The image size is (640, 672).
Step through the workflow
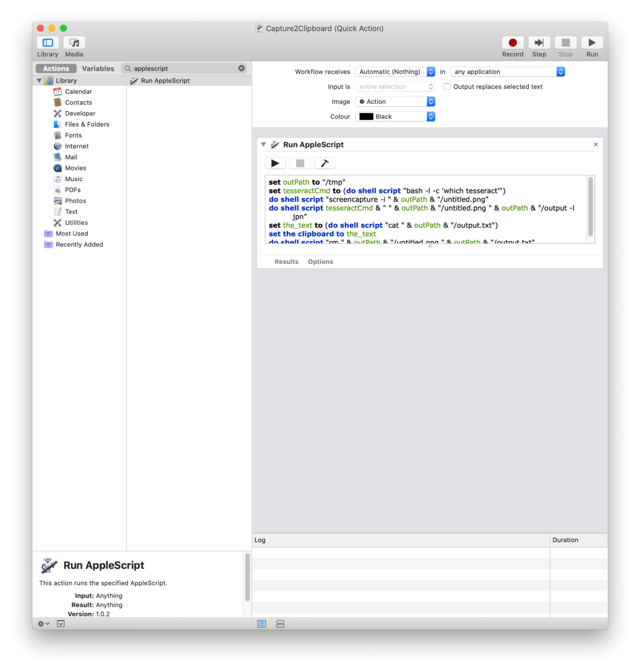click(539, 43)
